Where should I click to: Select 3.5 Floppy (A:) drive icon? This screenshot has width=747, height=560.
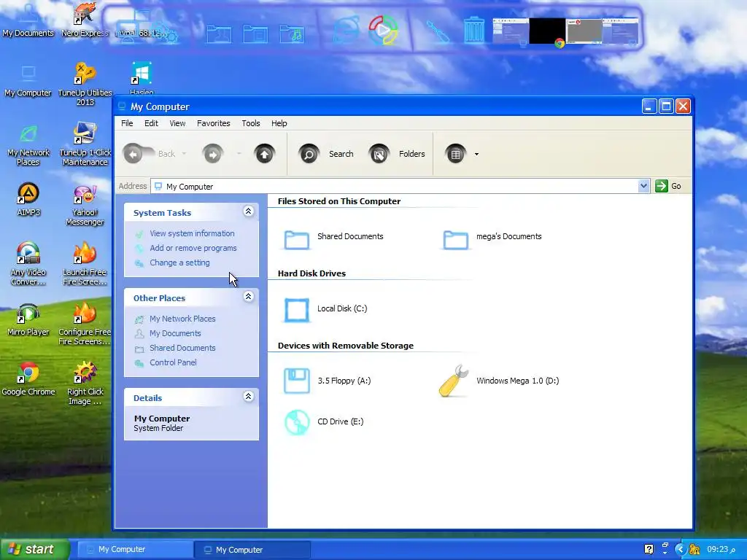[x=296, y=381]
